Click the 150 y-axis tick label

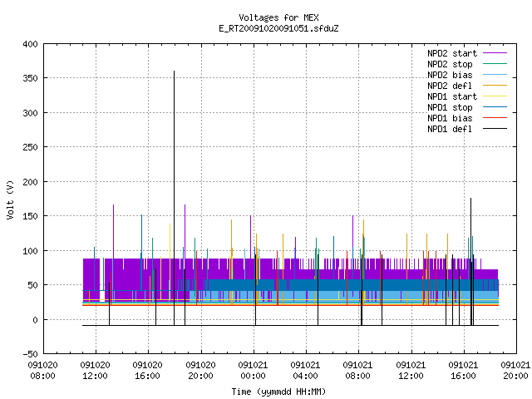tap(30, 216)
